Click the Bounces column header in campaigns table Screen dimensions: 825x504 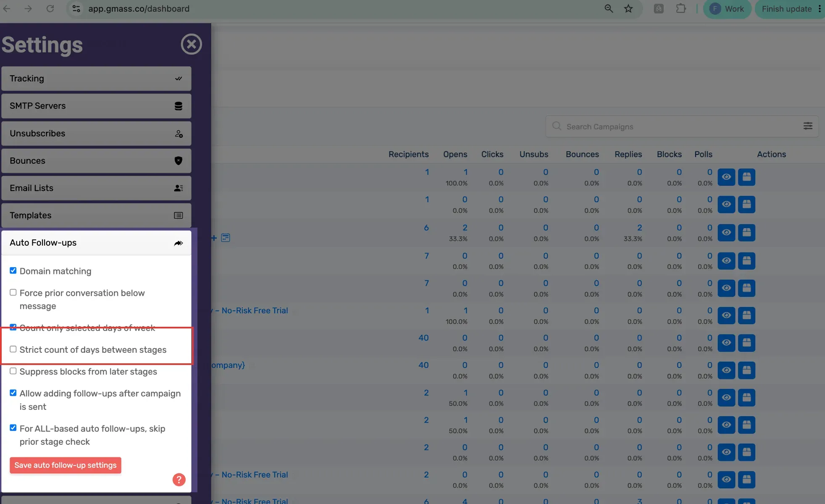(x=582, y=154)
